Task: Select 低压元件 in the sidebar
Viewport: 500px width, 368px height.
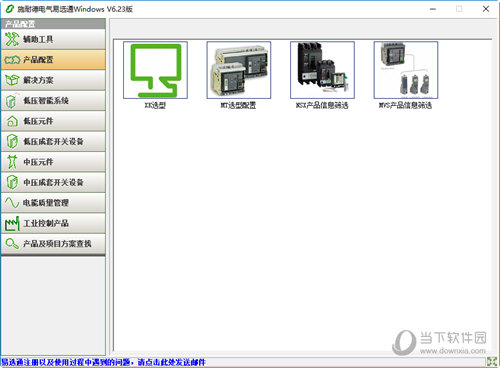Action: click(53, 121)
